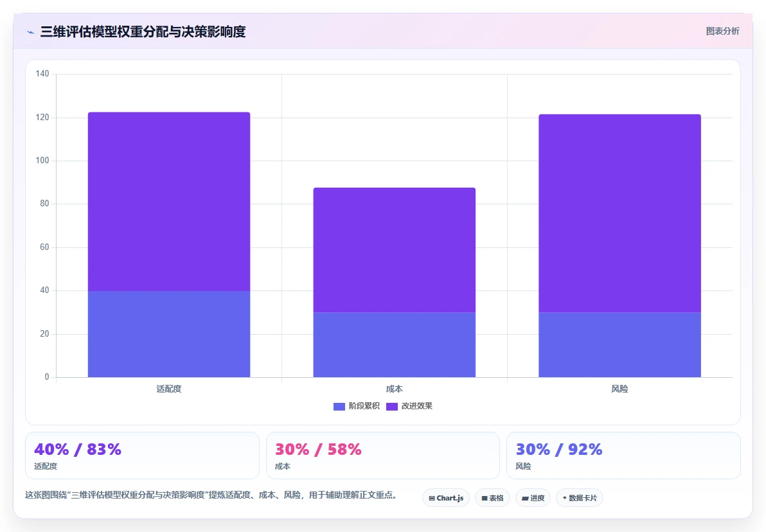
Task: Click the 适配度 caption under 40% / 83%
Action: pos(46,466)
